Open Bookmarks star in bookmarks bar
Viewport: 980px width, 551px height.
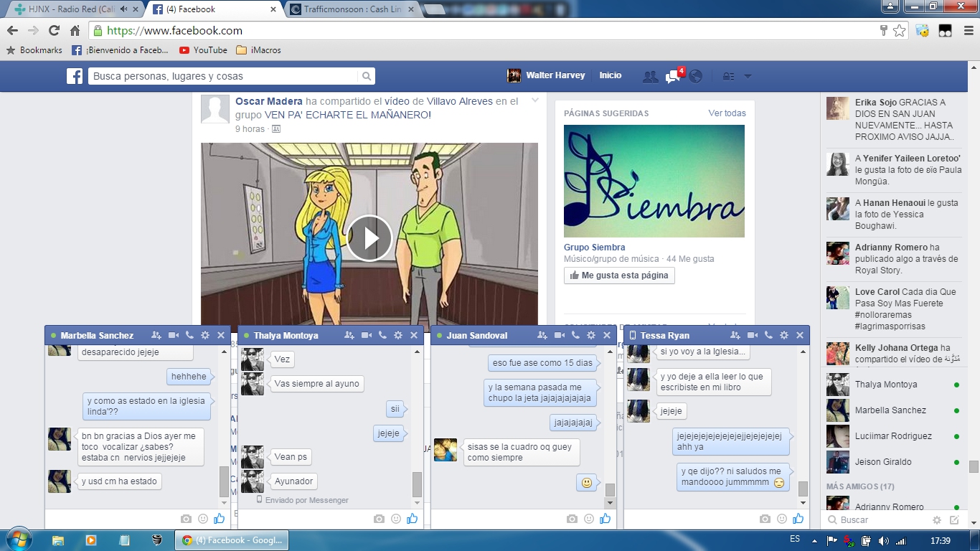click(34, 50)
